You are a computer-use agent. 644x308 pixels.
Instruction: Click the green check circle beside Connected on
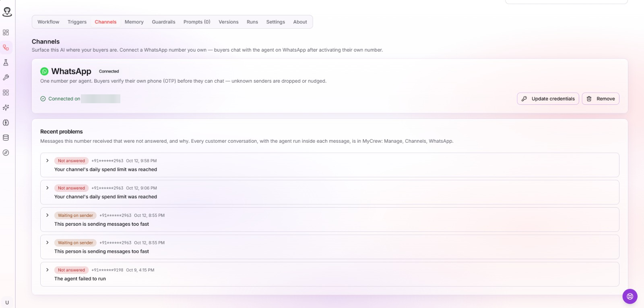(x=43, y=99)
